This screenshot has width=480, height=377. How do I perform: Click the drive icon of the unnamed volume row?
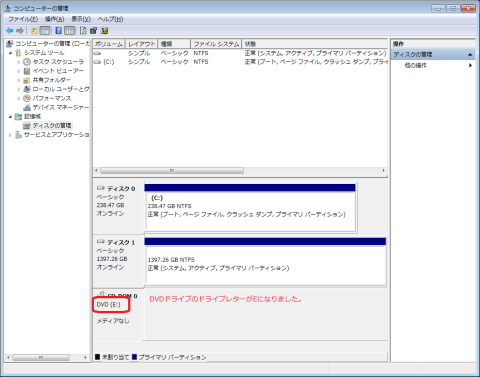coord(97,53)
